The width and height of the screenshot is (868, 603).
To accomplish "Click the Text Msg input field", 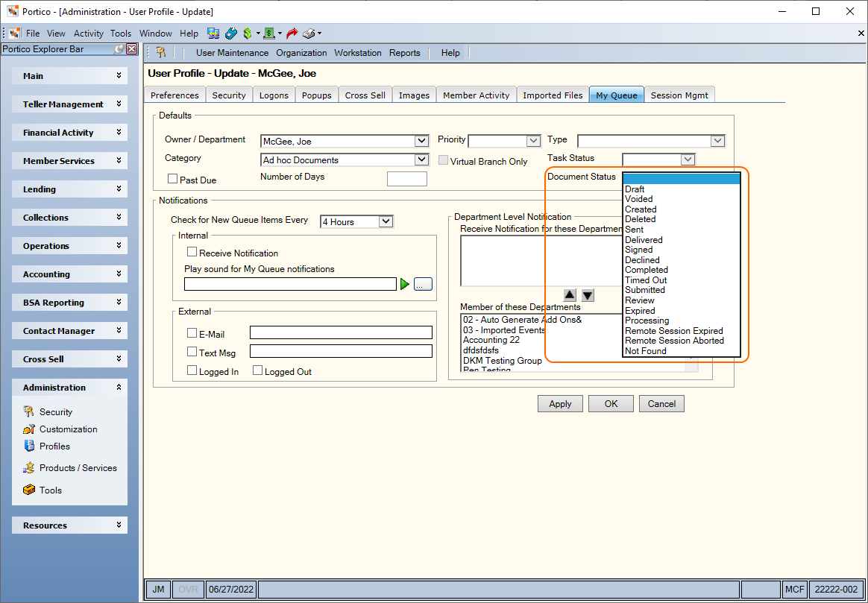I will (x=341, y=351).
